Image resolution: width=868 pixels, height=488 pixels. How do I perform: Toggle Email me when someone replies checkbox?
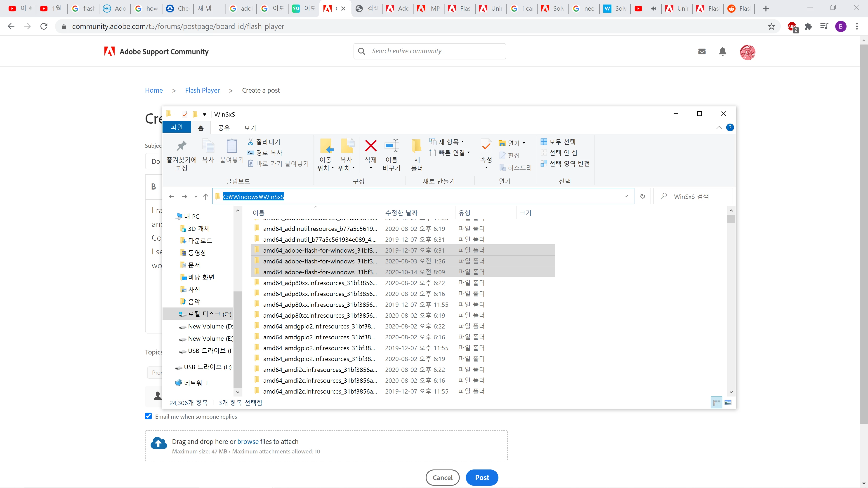148,416
